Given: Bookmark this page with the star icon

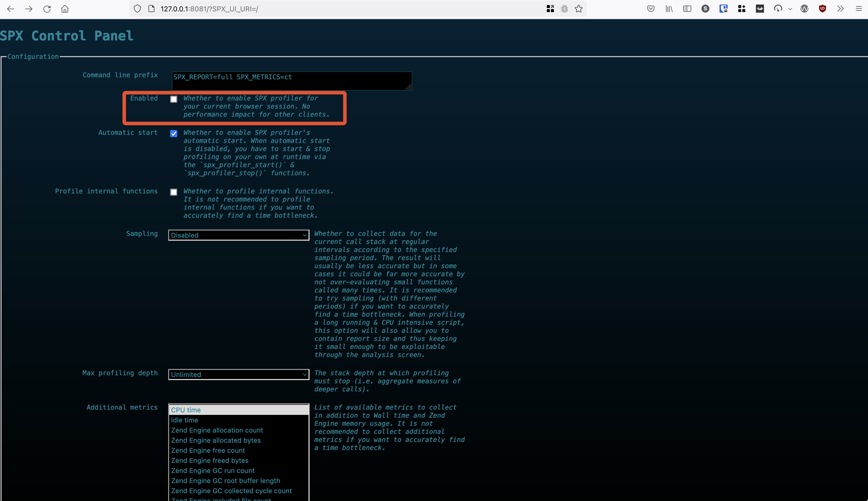Looking at the screenshot, I should click(579, 9).
